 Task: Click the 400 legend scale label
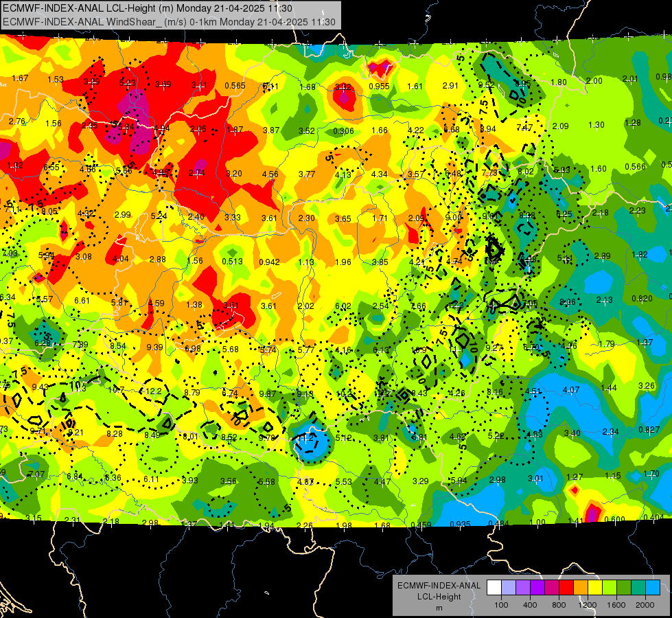point(530,605)
